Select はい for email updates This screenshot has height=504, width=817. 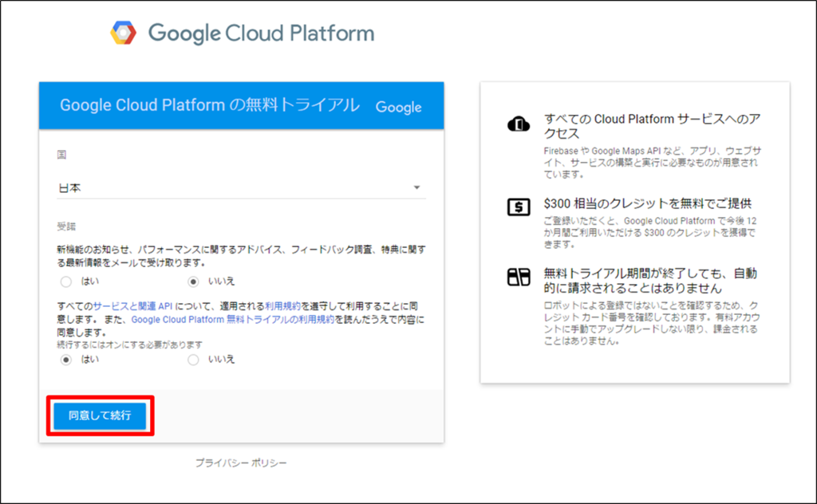66,282
